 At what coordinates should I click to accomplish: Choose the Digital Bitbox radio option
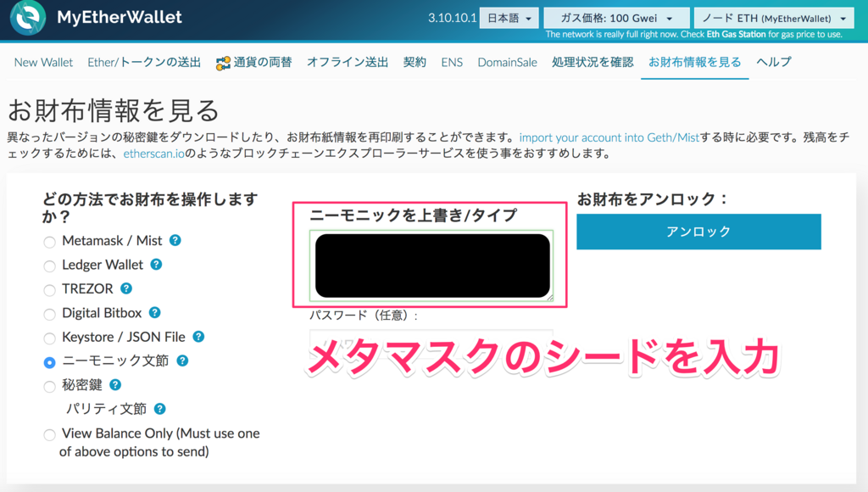pos(50,314)
